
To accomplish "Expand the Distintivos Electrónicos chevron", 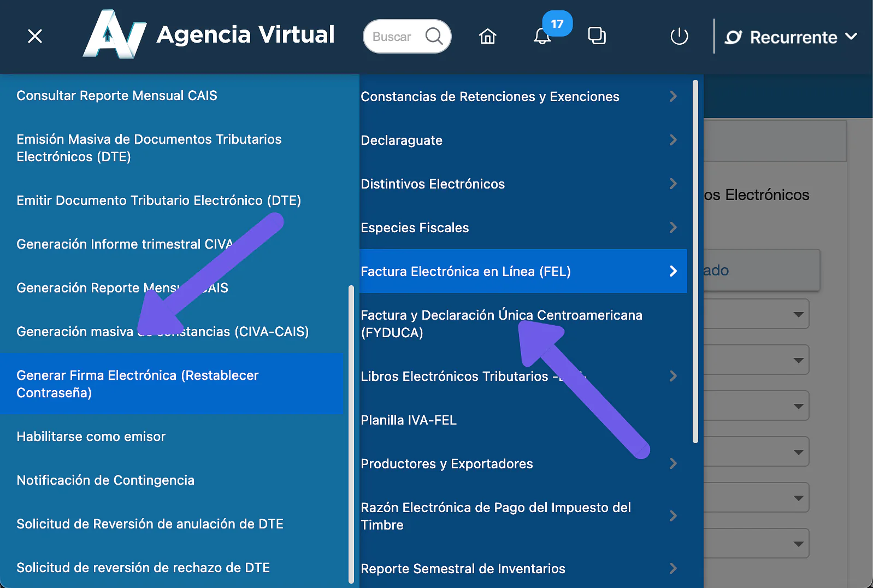I will [673, 184].
